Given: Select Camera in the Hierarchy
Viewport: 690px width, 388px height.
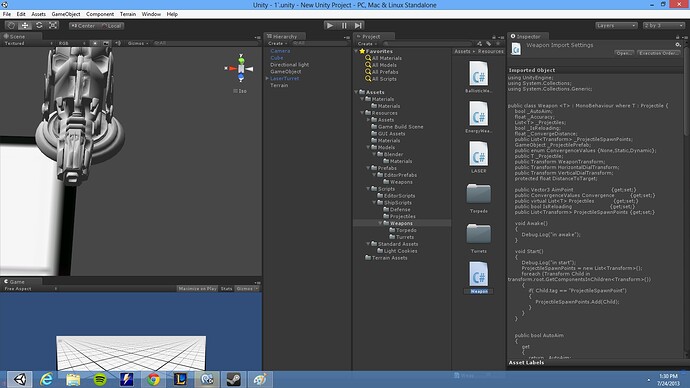Looking at the screenshot, I should [280, 51].
